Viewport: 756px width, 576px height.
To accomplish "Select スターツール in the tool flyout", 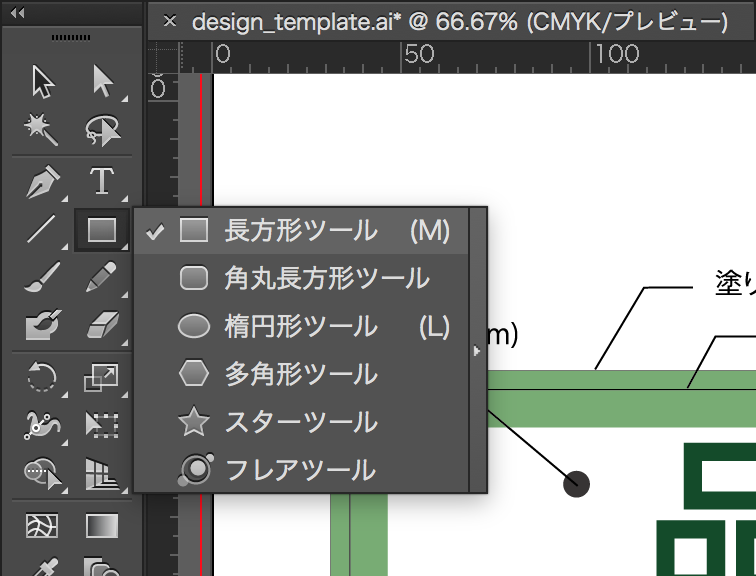I will point(300,422).
